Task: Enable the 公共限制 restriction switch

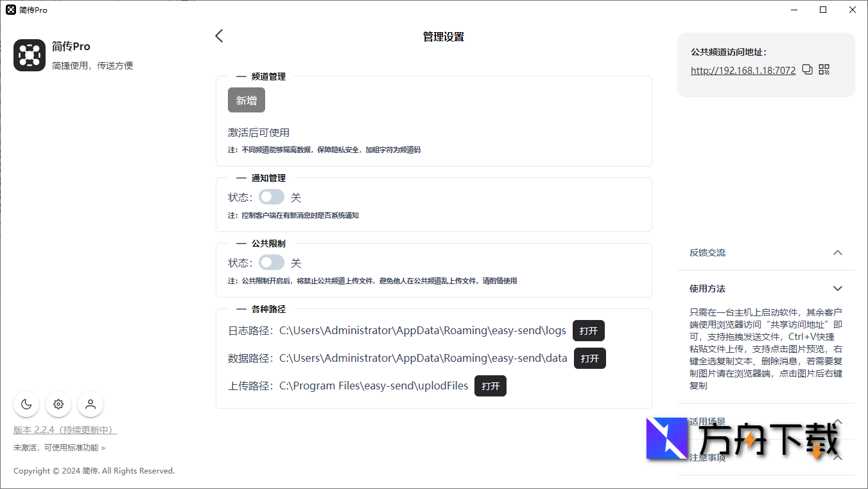Action: point(271,262)
